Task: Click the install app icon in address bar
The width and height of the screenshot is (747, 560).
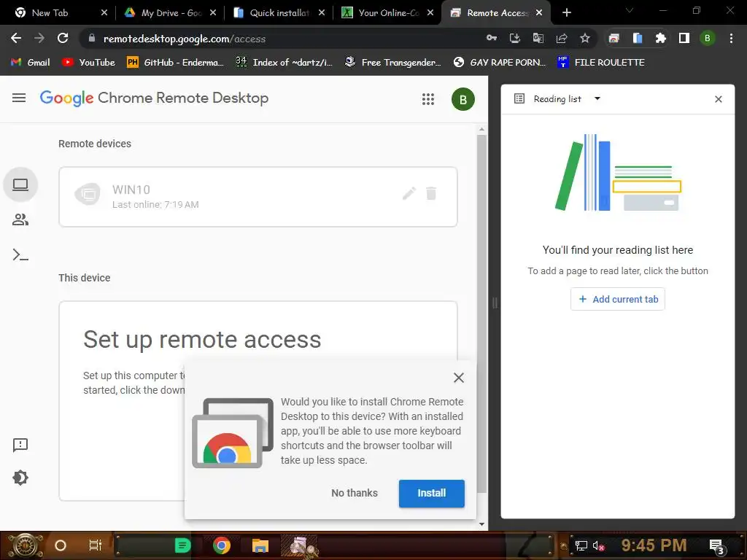Action: 515,38
